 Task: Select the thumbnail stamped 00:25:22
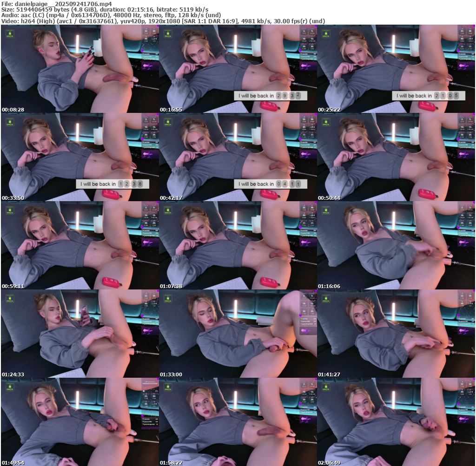point(396,69)
